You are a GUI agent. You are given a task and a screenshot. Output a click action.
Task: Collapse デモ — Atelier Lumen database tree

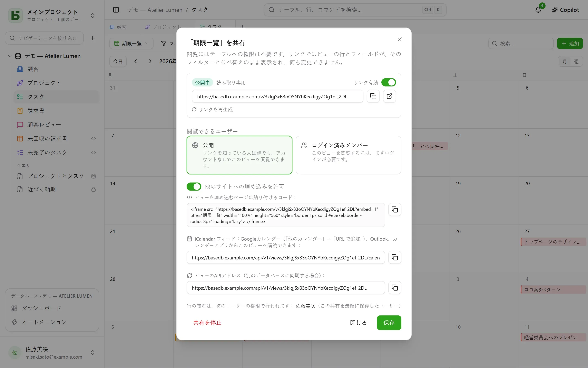coord(10,56)
